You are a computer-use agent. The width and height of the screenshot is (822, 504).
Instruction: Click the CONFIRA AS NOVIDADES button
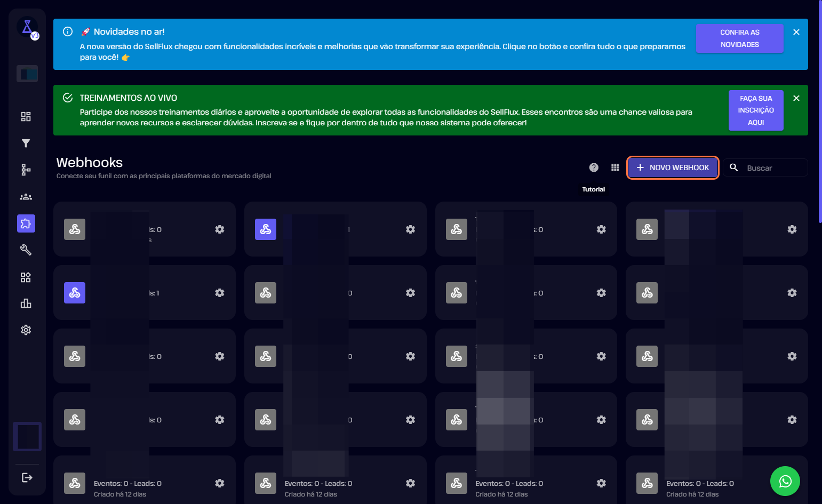pyautogui.click(x=739, y=38)
